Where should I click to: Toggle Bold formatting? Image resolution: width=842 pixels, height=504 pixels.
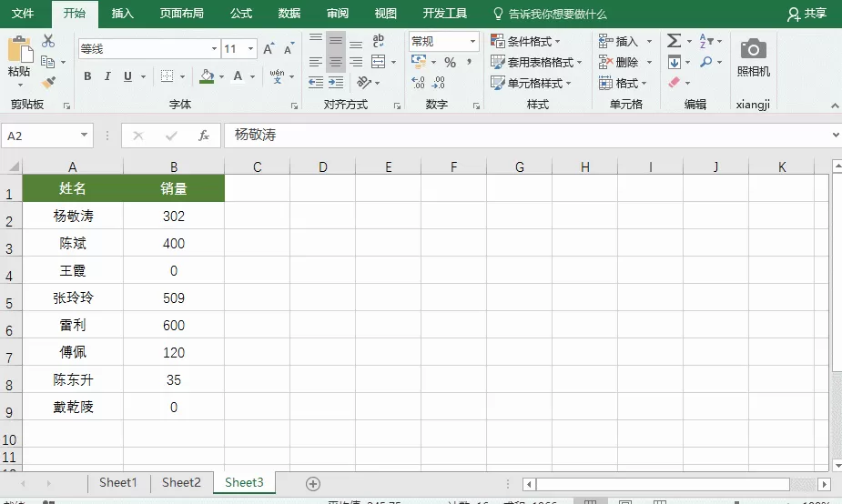(x=87, y=76)
